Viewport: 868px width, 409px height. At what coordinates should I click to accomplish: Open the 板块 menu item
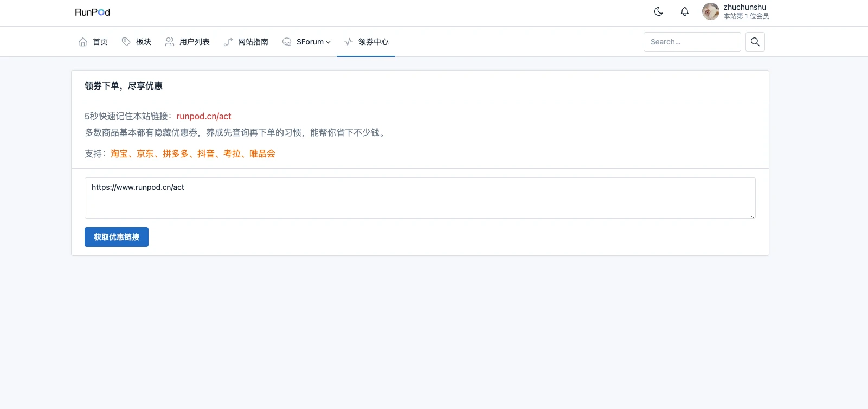(143, 42)
